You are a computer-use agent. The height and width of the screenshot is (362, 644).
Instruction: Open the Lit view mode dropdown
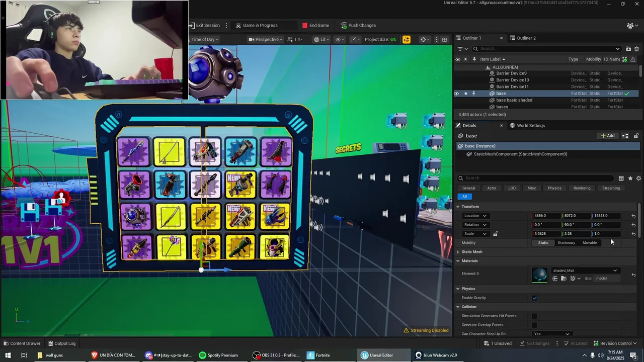pos(321,39)
